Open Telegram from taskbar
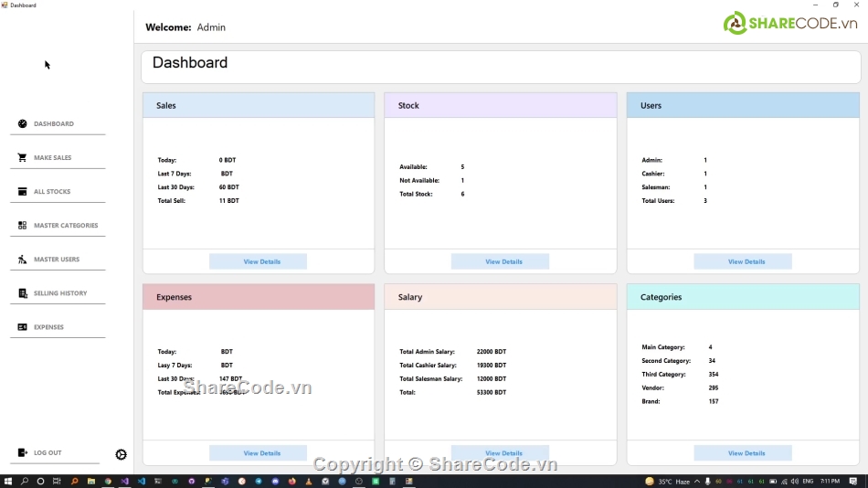 [x=259, y=482]
